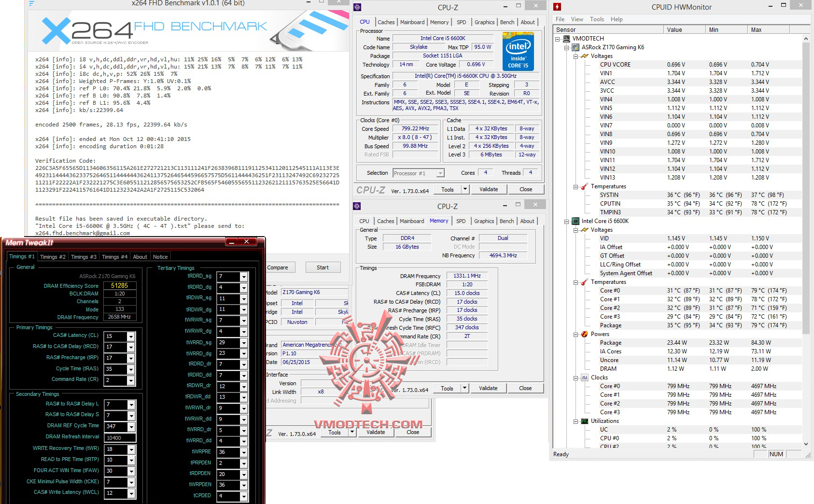Click the VMODTECH computer node icon
Viewport: 814px width, 504px height.
566,39
